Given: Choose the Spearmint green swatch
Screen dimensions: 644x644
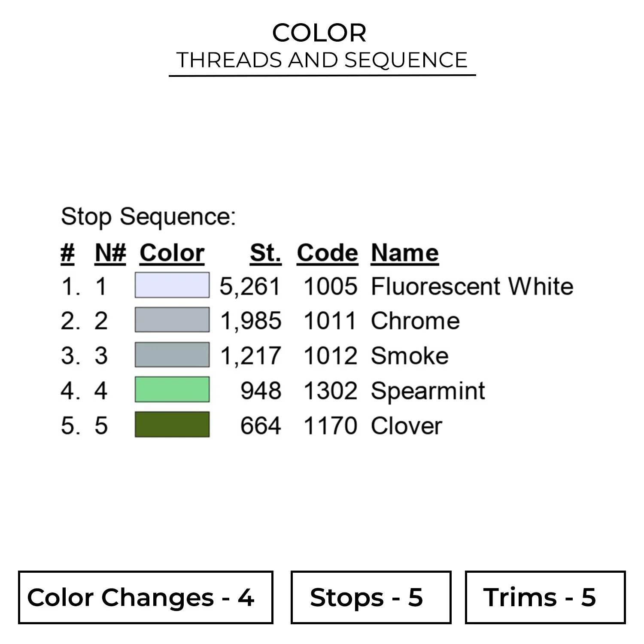Looking at the screenshot, I should click(x=172, y=389).
